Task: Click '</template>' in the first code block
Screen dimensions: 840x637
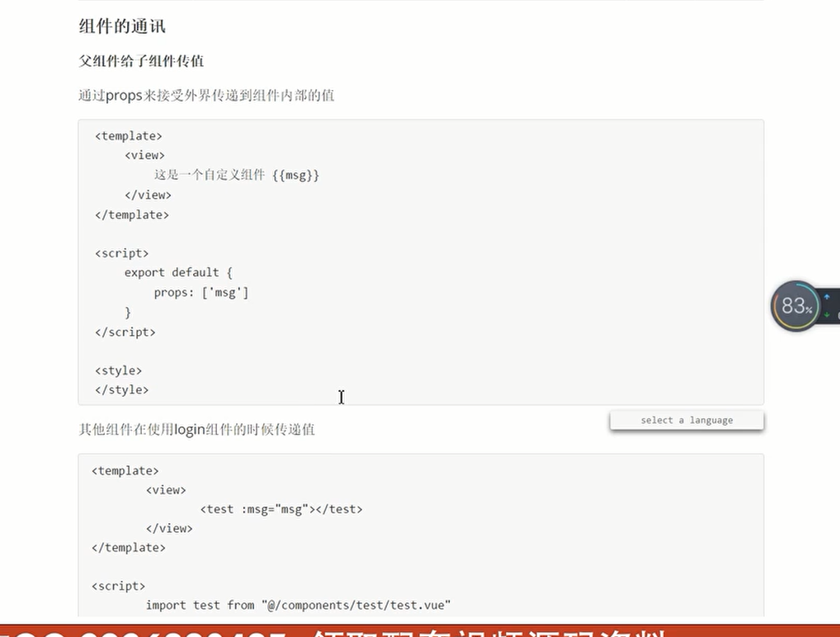Action: [132, 215]
